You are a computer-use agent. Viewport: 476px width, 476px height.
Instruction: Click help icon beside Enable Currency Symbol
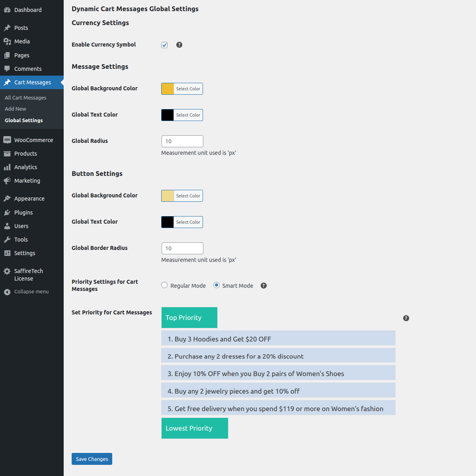[179, 45]
